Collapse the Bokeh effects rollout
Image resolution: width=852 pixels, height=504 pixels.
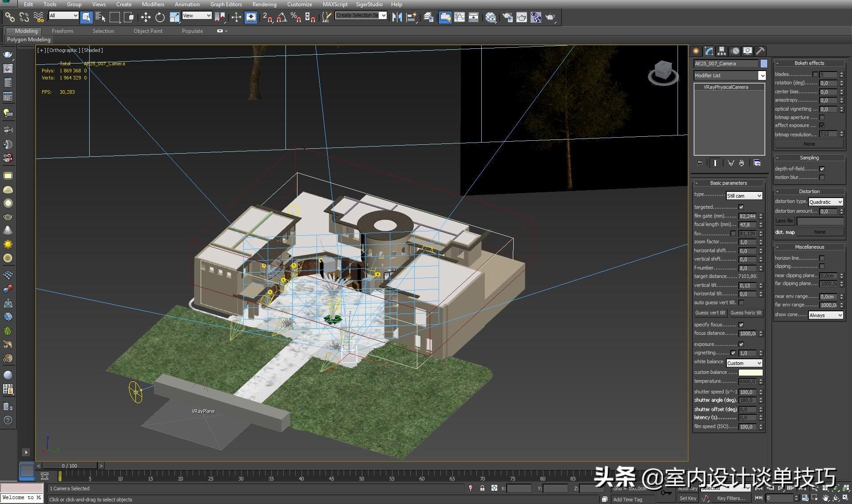click(x=809, y=63)
